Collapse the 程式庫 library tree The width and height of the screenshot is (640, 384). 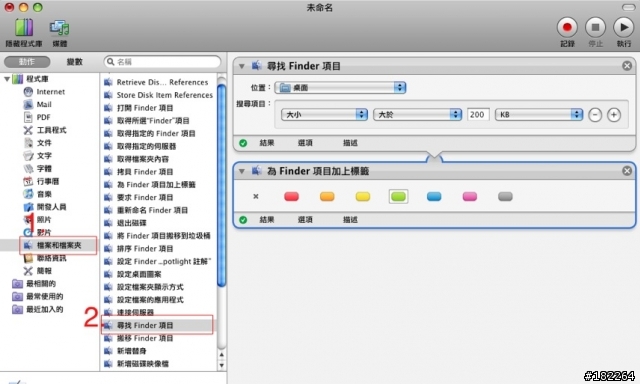pos(7,79)
